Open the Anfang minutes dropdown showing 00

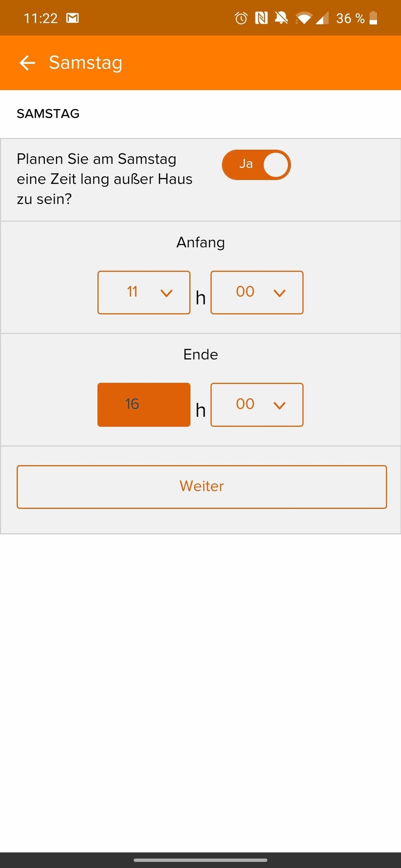257,293
